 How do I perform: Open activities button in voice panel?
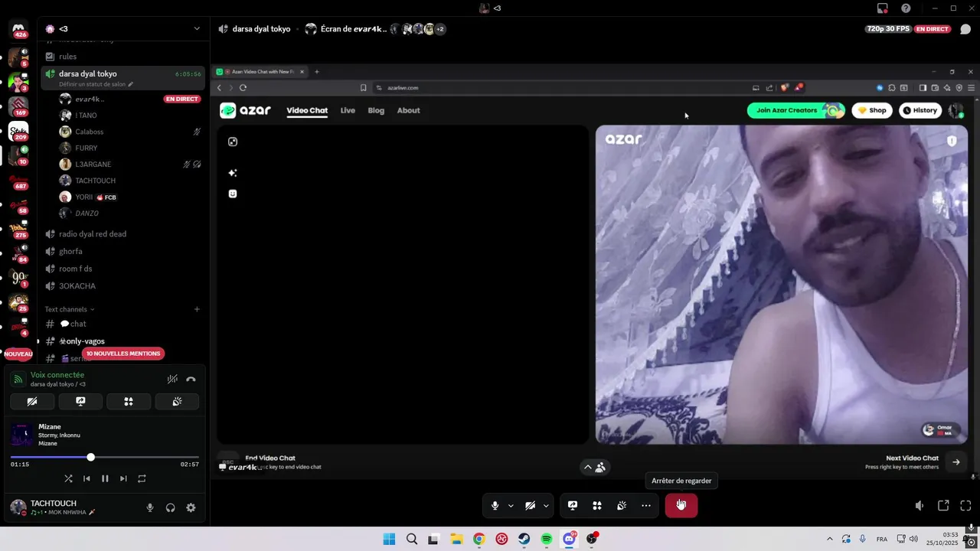(129, 401)
